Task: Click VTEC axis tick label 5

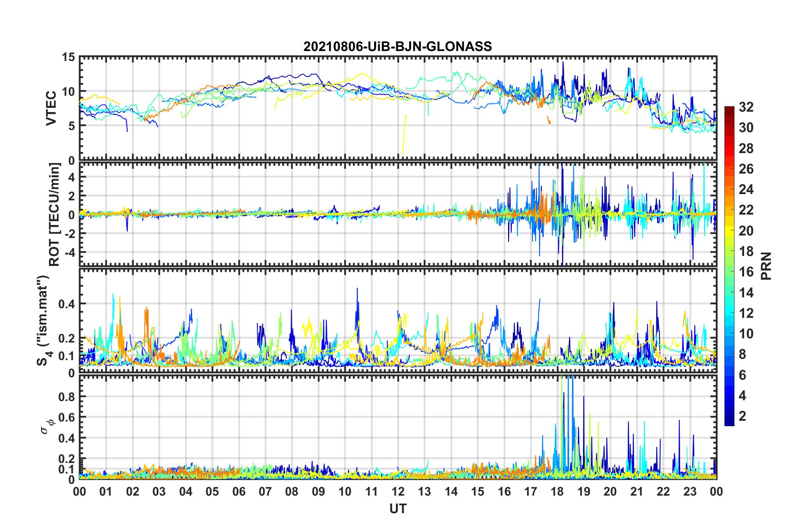Action: pyautogui.click(x=72, y=126)
